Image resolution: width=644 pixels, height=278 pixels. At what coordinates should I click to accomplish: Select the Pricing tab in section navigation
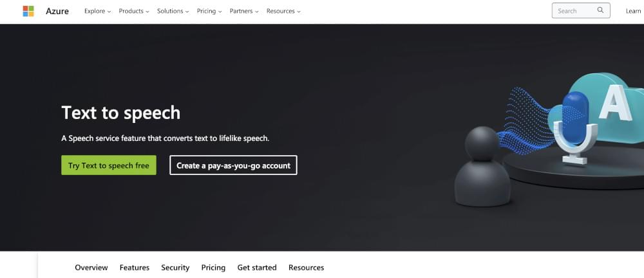pyautogui.click(x=213, y=267)
